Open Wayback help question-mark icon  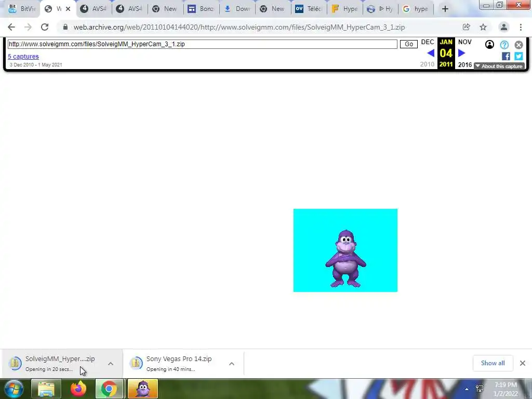[x=504, y=45]
